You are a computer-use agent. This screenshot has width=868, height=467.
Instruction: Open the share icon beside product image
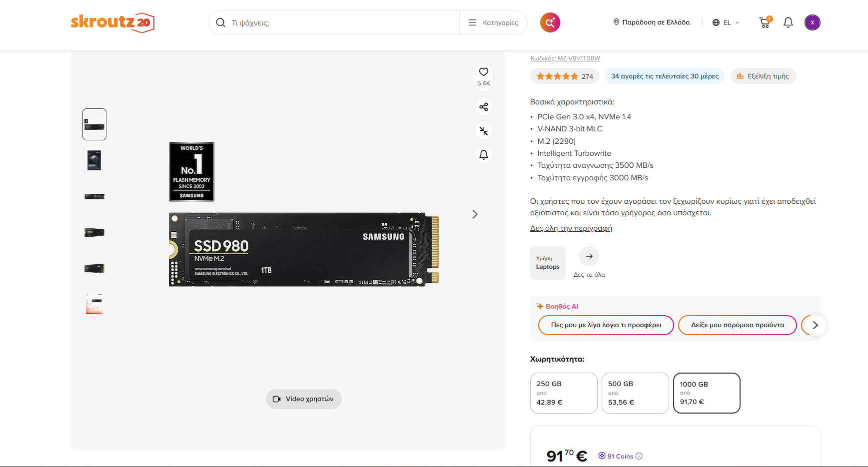[x=484, y=107]
